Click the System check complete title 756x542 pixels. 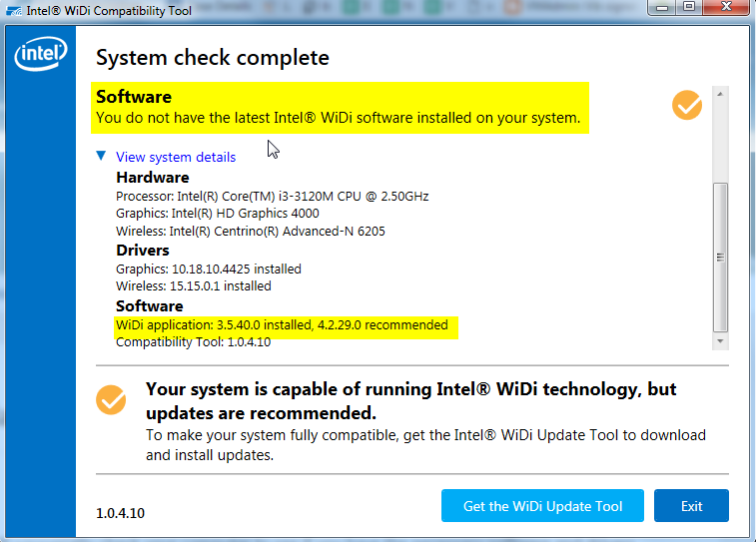(212, 58)
